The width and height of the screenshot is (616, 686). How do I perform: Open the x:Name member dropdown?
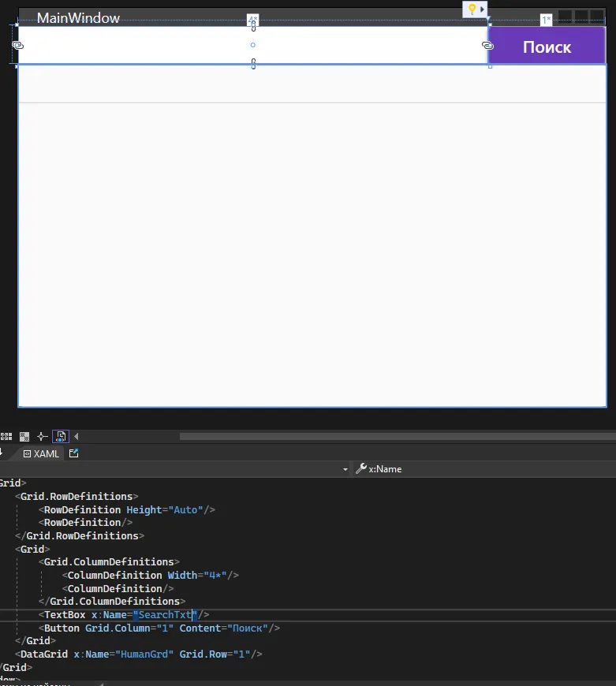click(486, 469)
